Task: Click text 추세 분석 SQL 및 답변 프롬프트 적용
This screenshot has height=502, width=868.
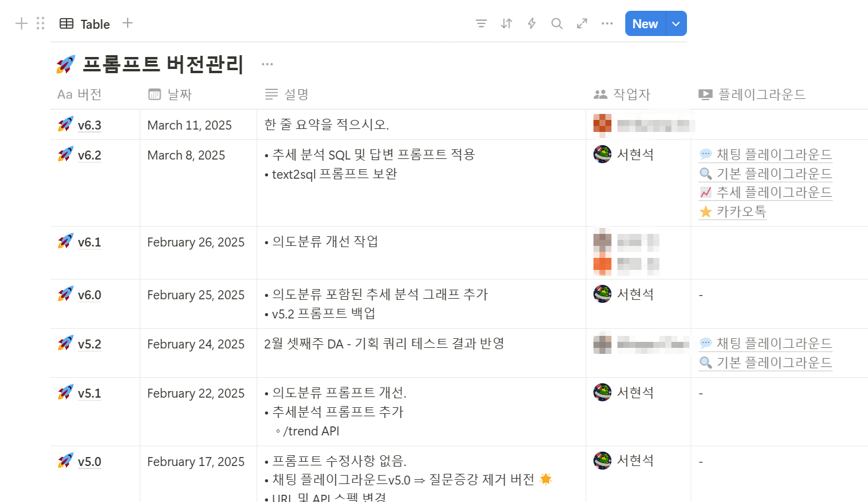Action: coord(373,155)
